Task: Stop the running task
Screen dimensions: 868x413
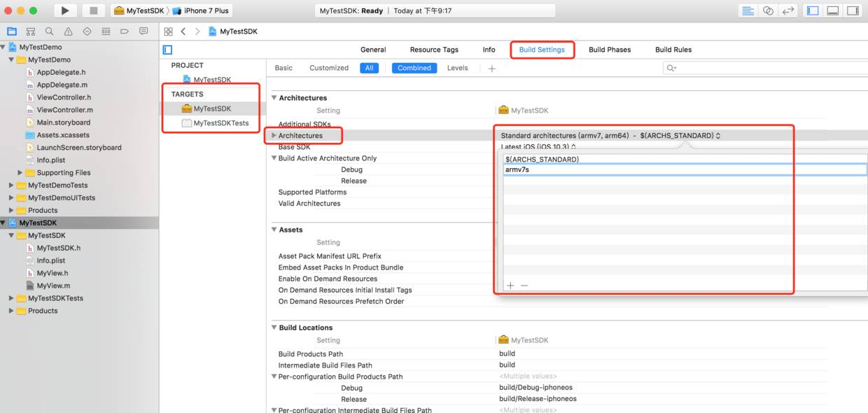Action: tap(93, 10)
